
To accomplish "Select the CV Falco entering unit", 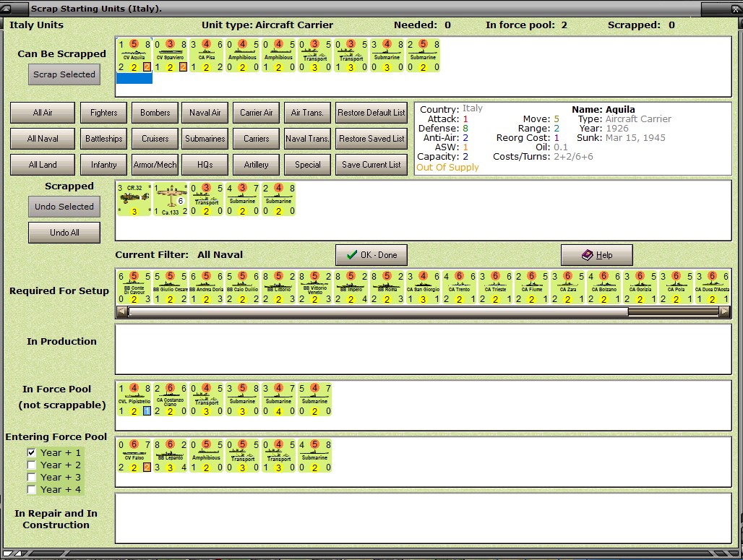I will pyautogui.click(x=134, y=455).
